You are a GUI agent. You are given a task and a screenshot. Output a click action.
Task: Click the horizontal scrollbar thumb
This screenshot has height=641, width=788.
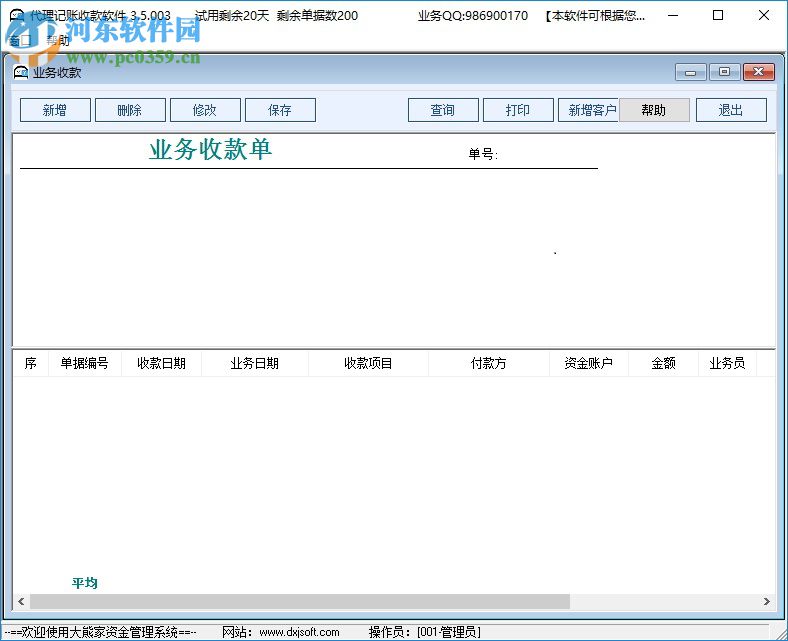click(x=300, y=601)
